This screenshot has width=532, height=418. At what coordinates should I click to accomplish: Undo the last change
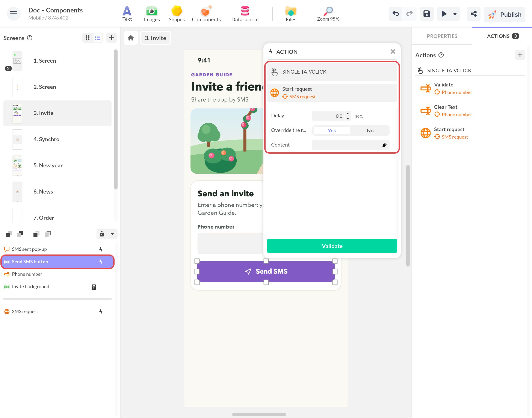pyautogui.click(x=396, y=14)
